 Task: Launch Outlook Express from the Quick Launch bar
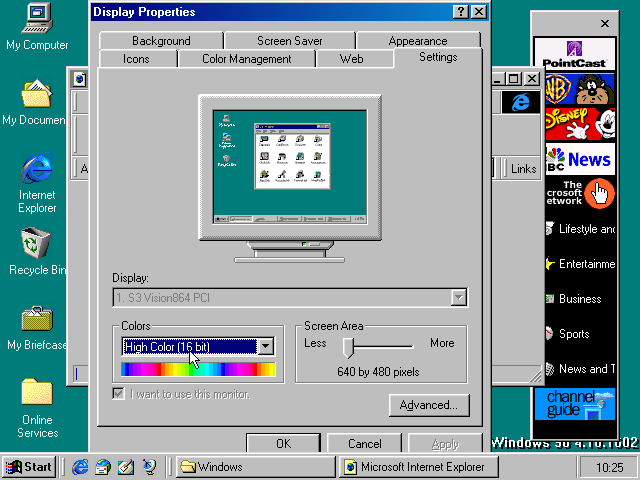point(103,467)
